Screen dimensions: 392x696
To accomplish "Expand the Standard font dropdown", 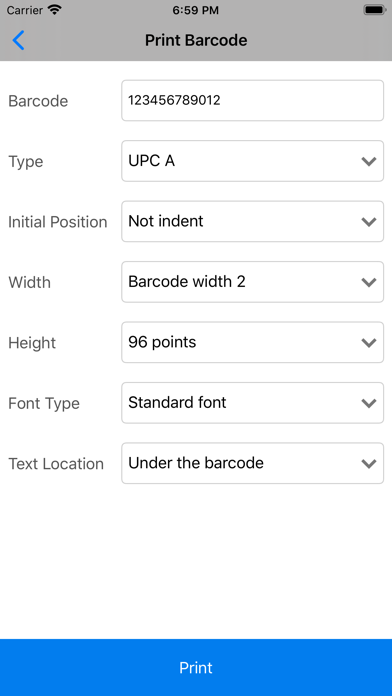I will 252,403.
